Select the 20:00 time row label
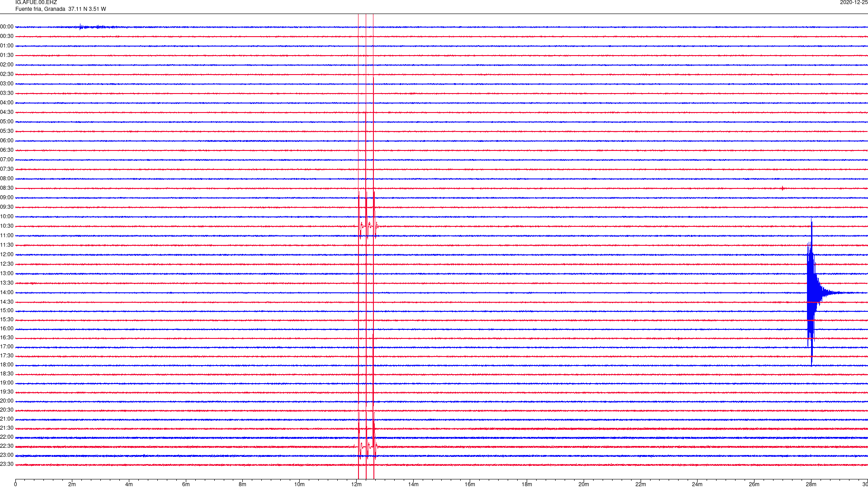 (x=7, y=401)
